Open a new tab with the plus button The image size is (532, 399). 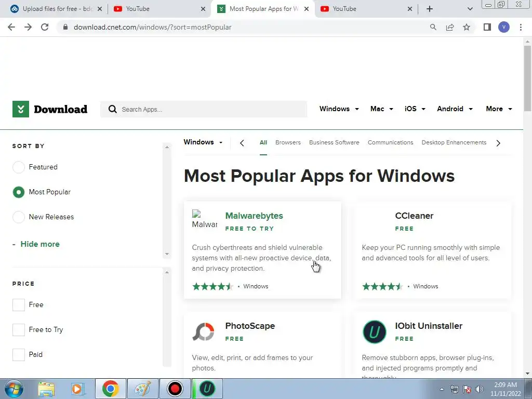point(430,9)
